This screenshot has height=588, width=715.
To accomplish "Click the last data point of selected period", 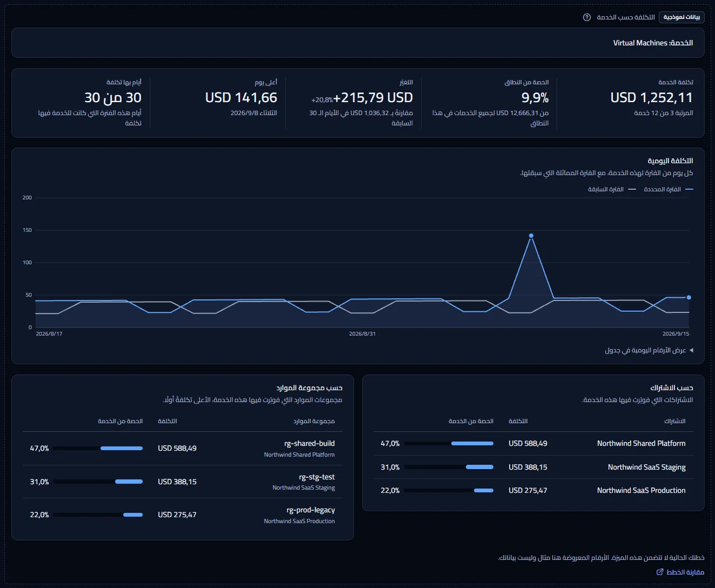I will pyautogui.click(x=689, y=297).
